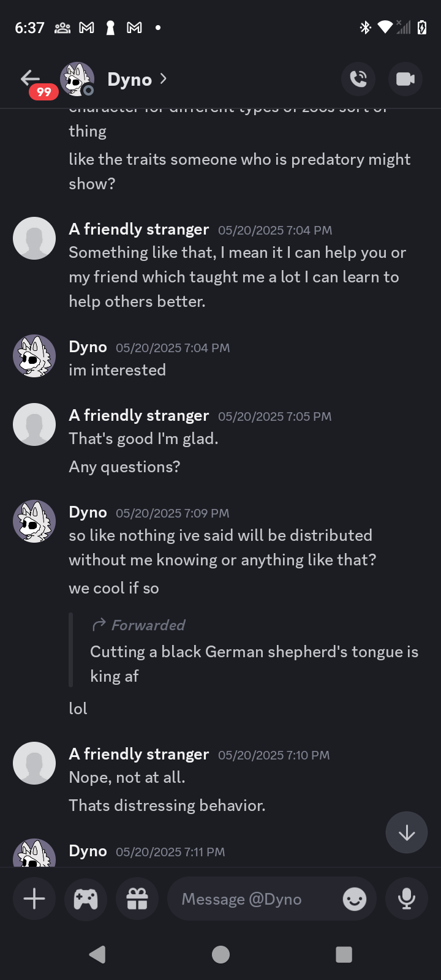Open the emoji picker in message box
This screenshot has height=980, width=441.
pos(354,899)
